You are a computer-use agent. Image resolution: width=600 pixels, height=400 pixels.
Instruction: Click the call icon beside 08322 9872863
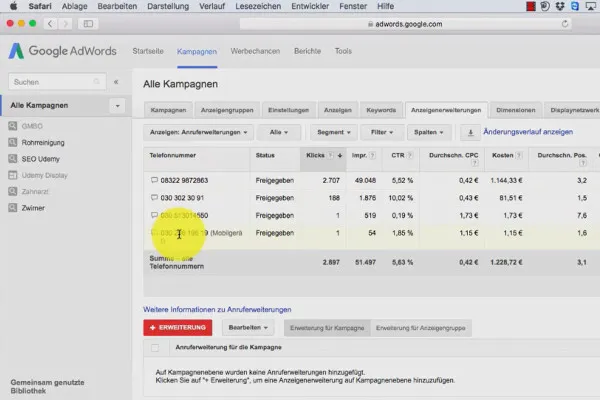[x=154, y=180]
